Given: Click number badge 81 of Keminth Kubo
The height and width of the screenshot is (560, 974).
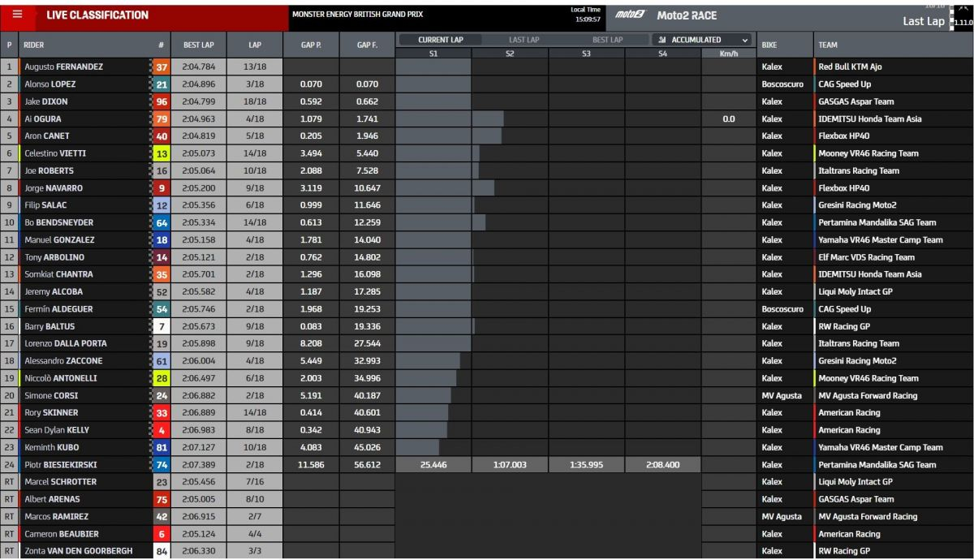Looking at the screenshot, I should (162, 447).
